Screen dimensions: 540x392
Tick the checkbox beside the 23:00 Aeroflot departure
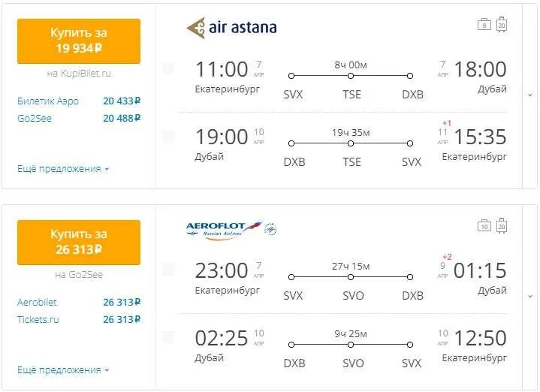coord(168,270)
